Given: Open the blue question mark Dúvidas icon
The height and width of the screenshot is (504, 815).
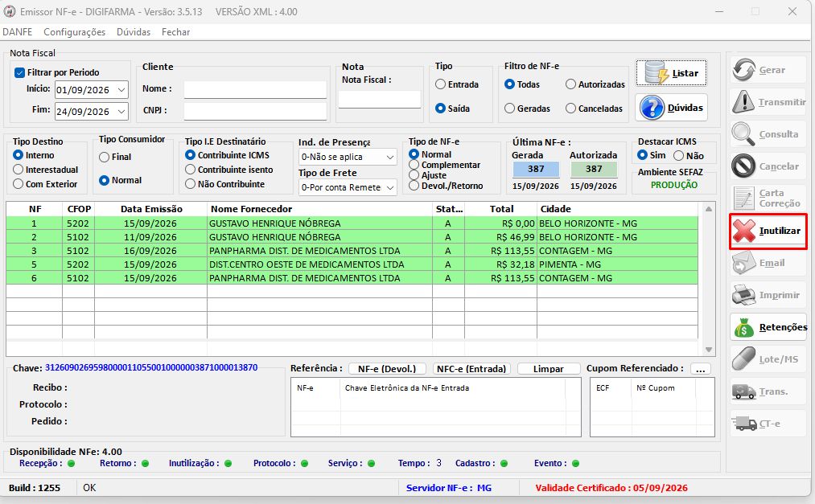Looking at the screenshot, I should click(652, 108).
